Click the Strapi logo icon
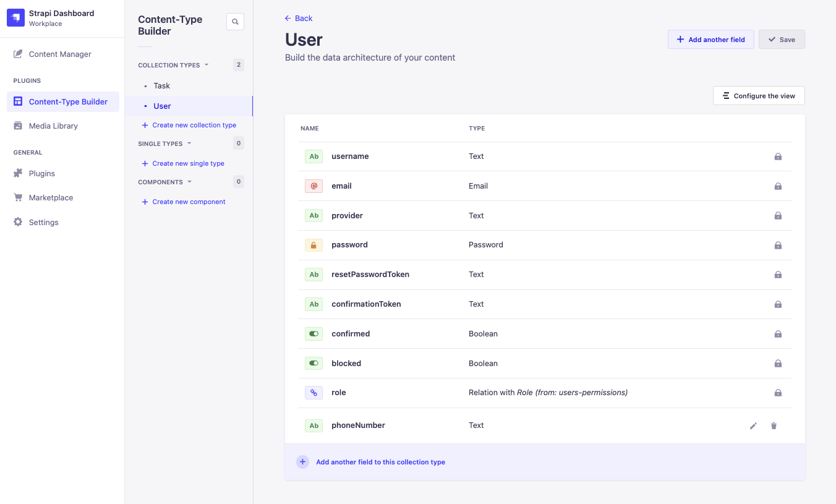The width and height of the screenshot is (836, 504). [x=15, y=18]
